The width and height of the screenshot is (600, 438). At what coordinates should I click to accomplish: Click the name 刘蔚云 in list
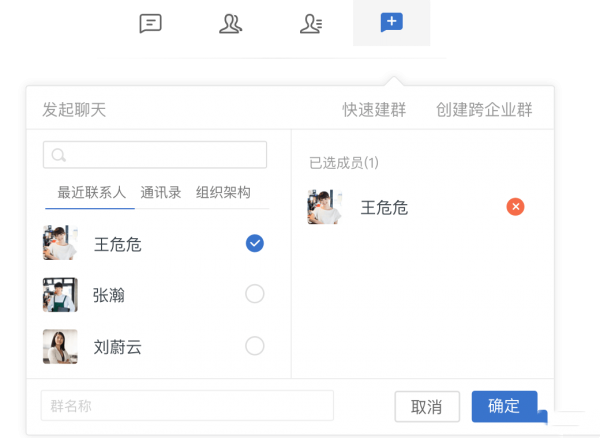117,347
